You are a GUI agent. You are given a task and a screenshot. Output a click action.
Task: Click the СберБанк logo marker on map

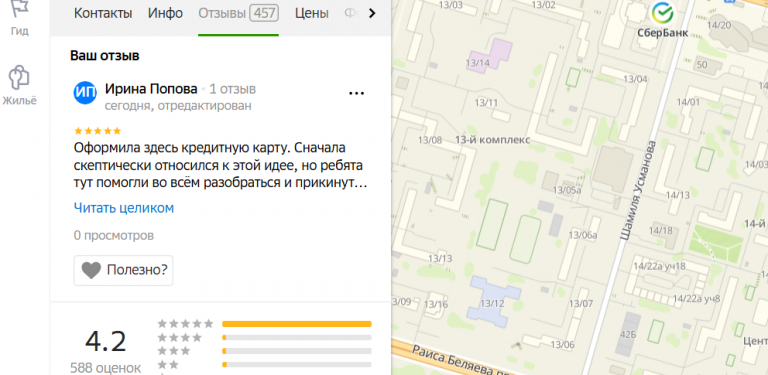pos(662,13)
